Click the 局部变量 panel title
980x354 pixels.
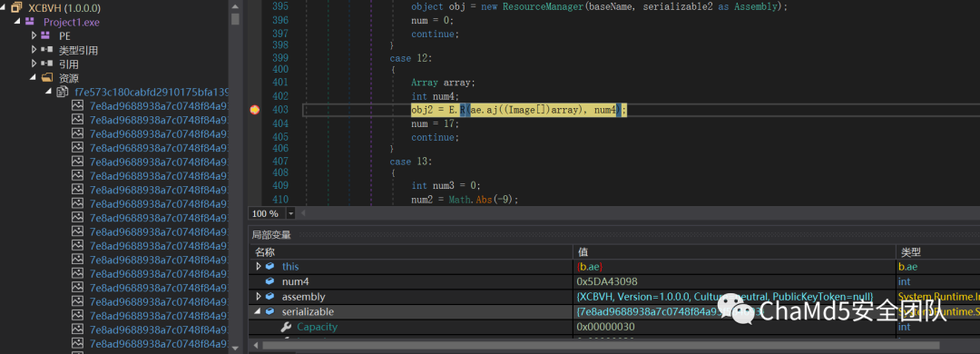tap(271, 235)
